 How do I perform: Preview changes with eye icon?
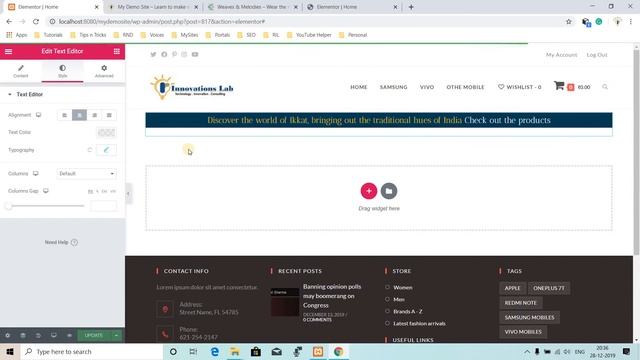tap(69, 336)
